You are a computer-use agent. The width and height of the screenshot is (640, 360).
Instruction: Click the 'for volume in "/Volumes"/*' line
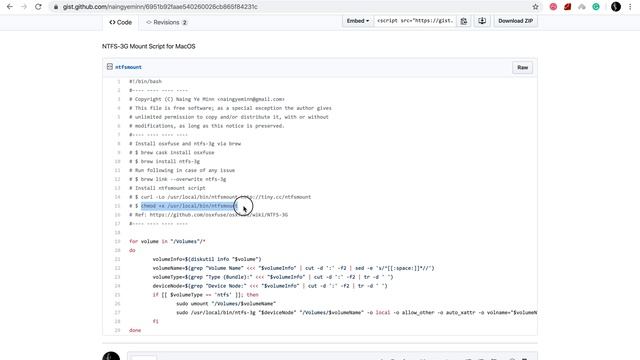pyautogui.click(x=167, y=241)
